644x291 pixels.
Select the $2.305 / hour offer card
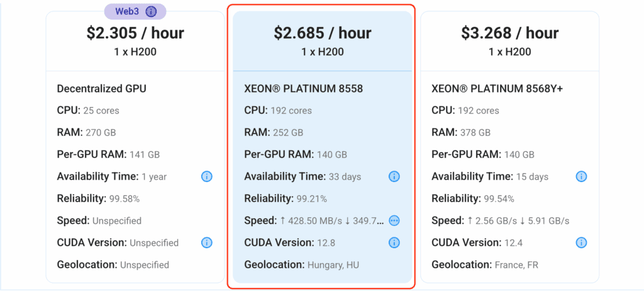pos(135,147)
